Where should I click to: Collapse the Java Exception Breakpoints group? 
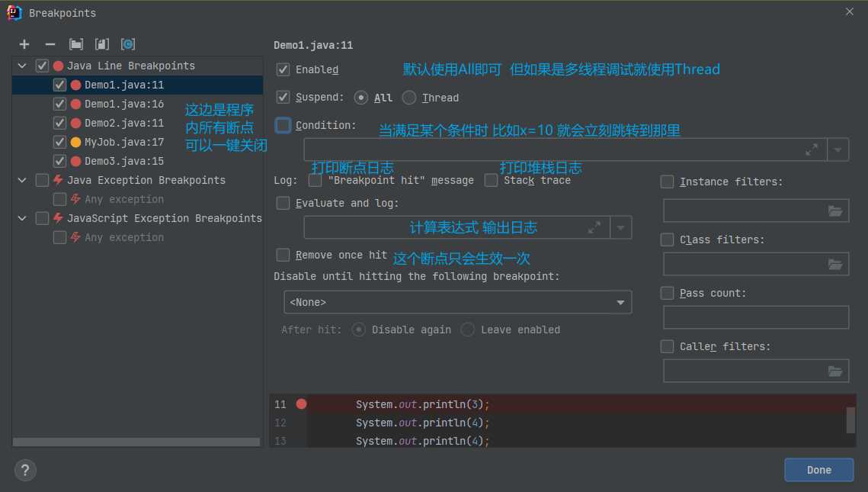(x=22, y=180)
